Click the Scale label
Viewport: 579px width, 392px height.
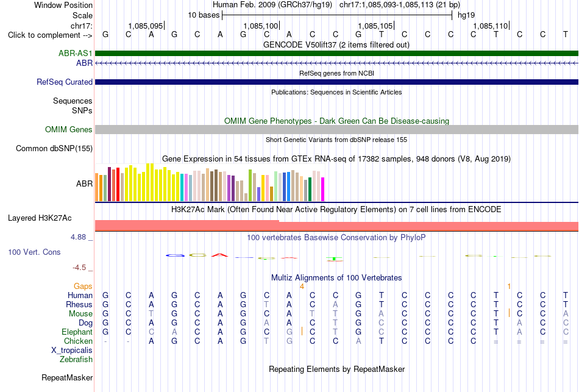83,15
